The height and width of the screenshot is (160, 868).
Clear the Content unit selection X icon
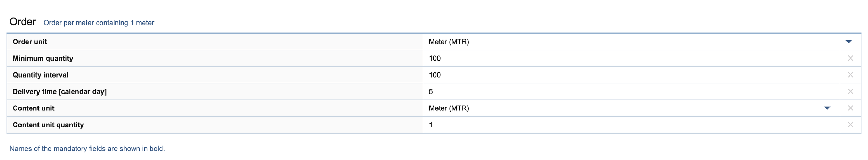pos(850,108)
